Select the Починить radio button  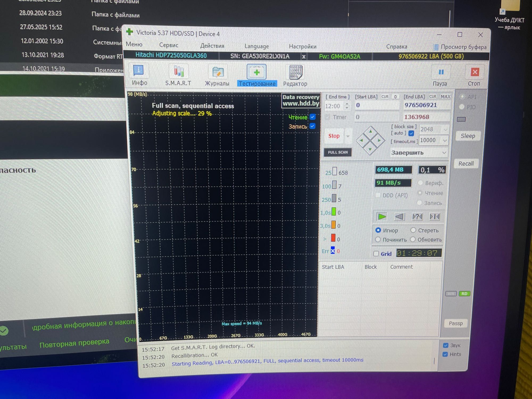click(378, 239)
